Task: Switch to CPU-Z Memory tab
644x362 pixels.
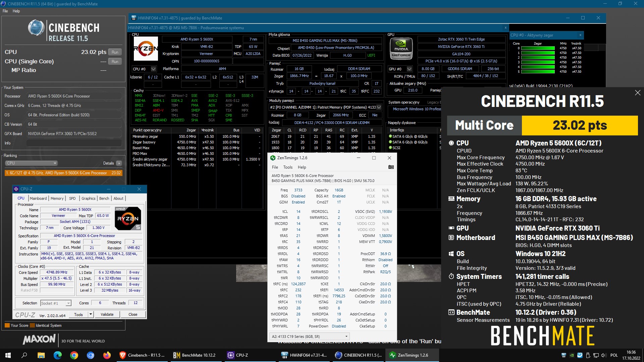Action: click(x=57, y=198)
